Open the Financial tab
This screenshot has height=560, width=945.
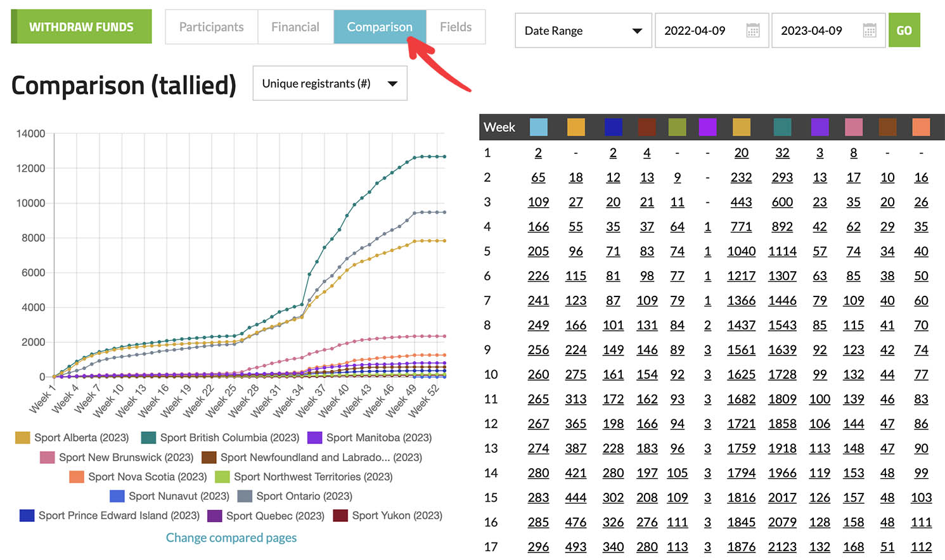pos(295,27)
